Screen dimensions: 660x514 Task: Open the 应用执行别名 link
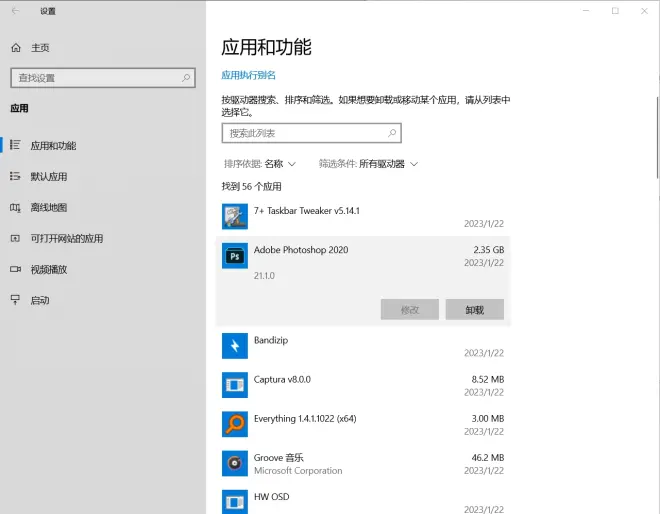248,75
